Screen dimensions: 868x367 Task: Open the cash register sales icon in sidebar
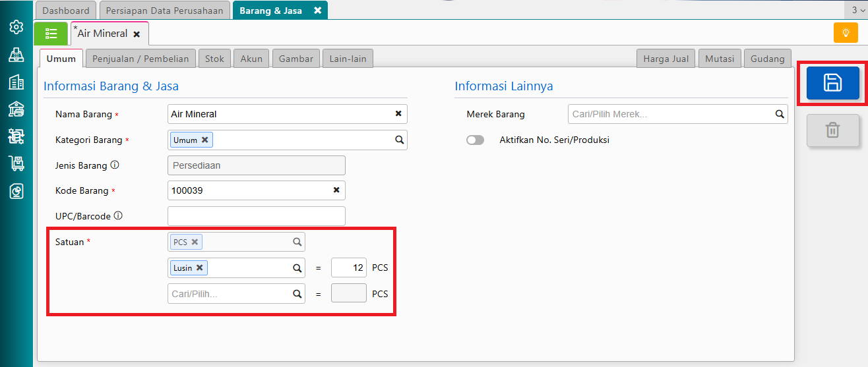(x=16, y=55)
